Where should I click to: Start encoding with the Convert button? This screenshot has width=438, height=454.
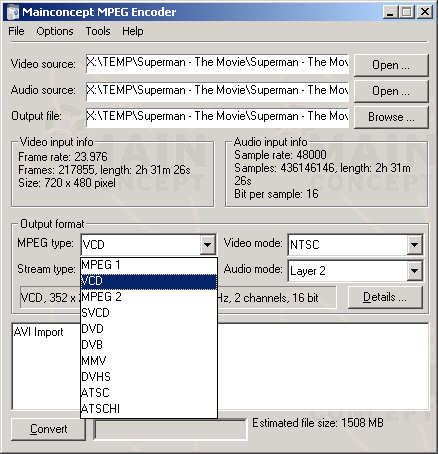pos(48,429)
